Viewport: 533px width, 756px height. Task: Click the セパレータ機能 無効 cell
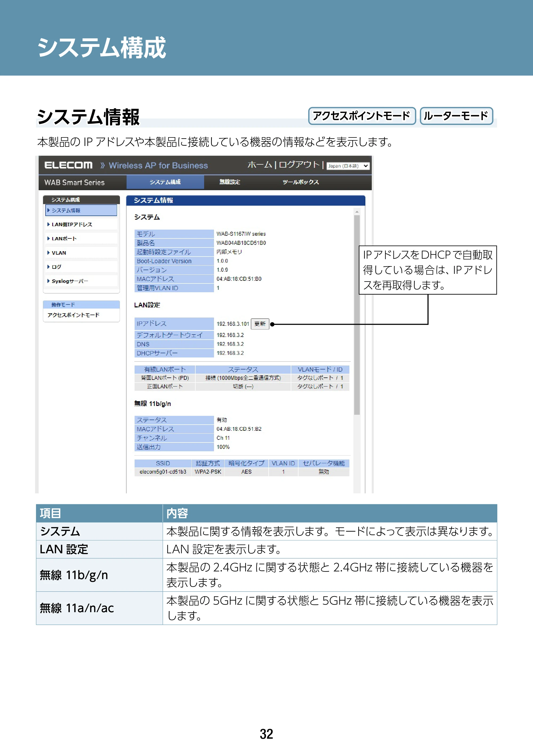coord(324,472)
